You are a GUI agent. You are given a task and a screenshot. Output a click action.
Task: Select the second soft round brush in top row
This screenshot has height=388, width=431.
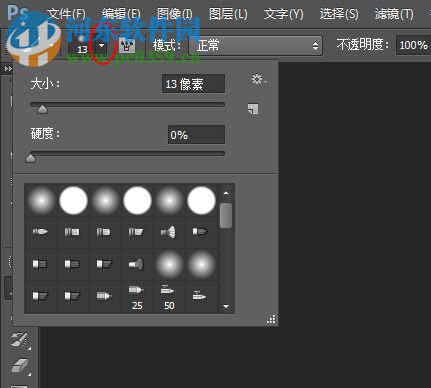[x=105, y=200]
